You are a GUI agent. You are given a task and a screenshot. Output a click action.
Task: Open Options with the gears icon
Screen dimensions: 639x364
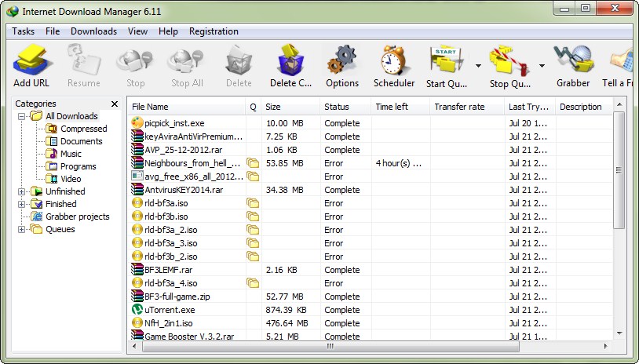point(342,60)
